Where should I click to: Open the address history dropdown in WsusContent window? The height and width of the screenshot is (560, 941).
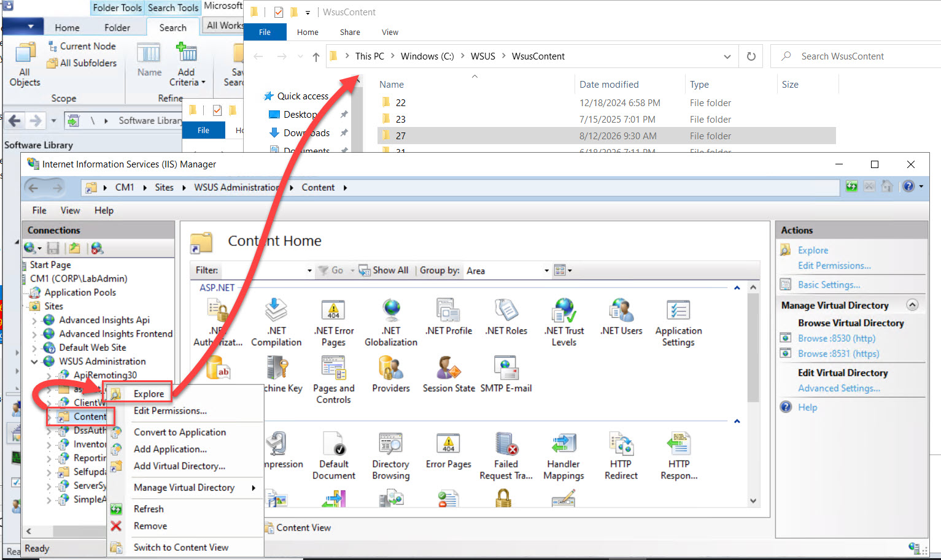pyautogui.click(x=727, y=56)
